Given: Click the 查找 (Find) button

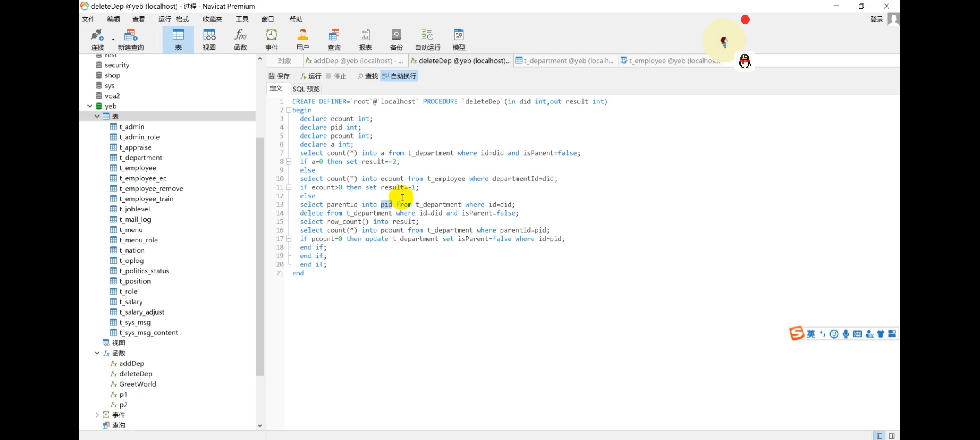Looking at the screenshot, I should pos(367,76).
